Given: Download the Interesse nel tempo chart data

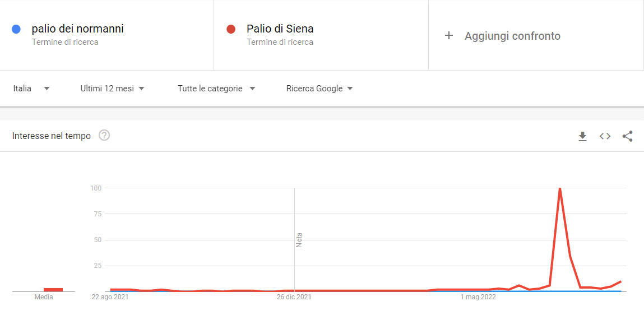Looking at the screenshot, I should 582,136.
